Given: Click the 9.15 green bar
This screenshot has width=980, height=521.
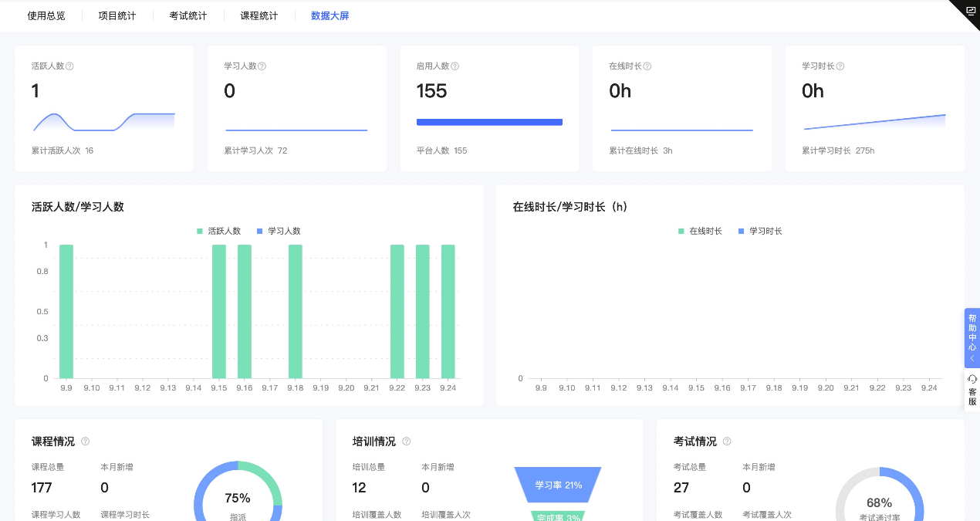Looking at the screenshot, I should (x=219, y=311).
